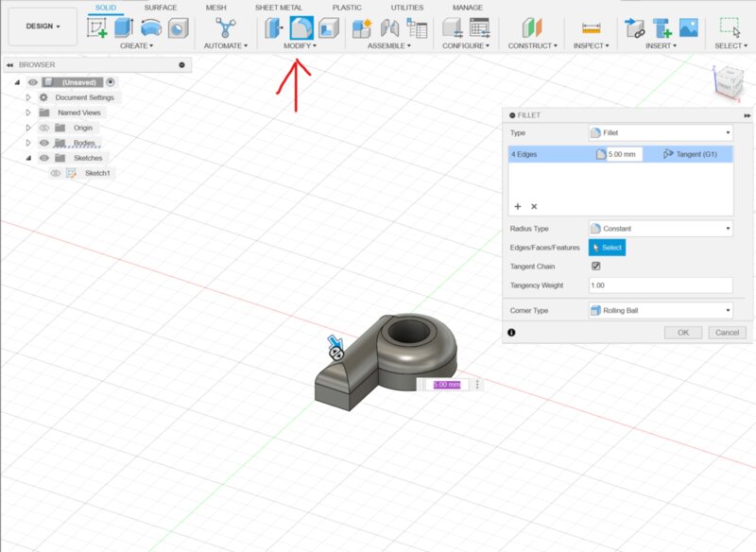Select the Joint tool icon
Screen dimensions: 756x552
(x=389, y=28)
